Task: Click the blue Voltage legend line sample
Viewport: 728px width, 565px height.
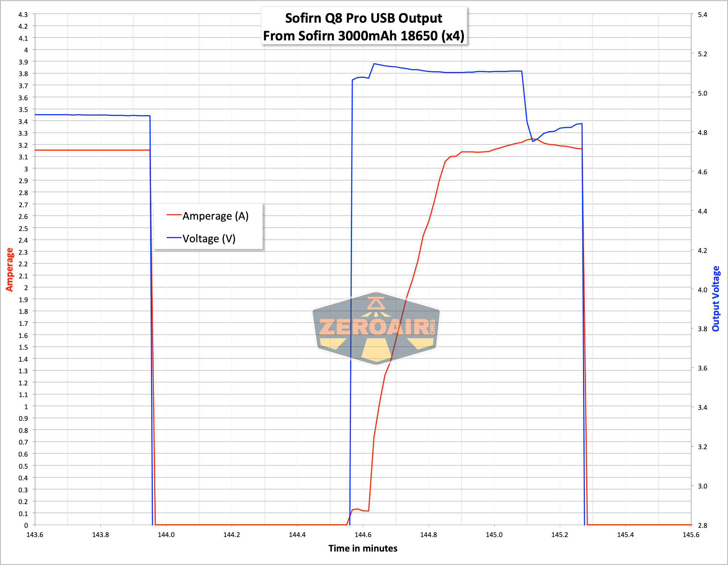Action: [x=174, y=238]
